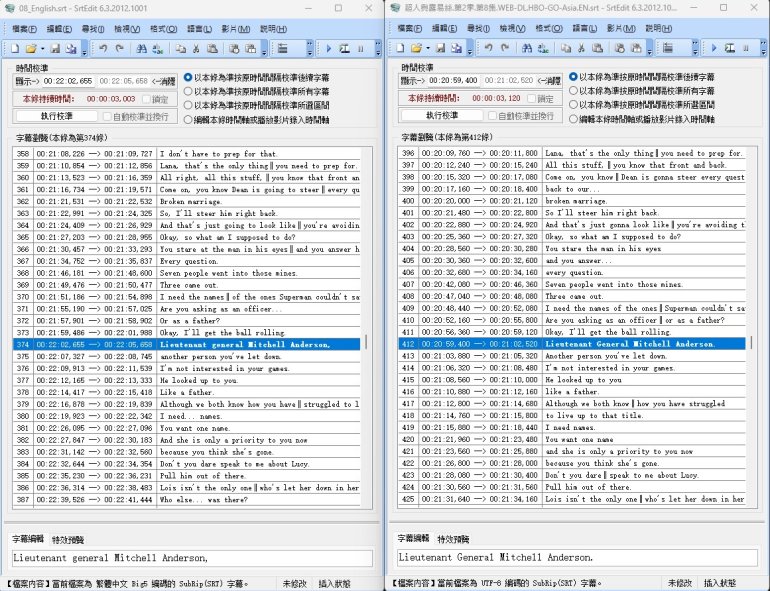Screen dimensions: 770x591
Task: Click Cut scissors icon in left window
Action: point(196,49)
